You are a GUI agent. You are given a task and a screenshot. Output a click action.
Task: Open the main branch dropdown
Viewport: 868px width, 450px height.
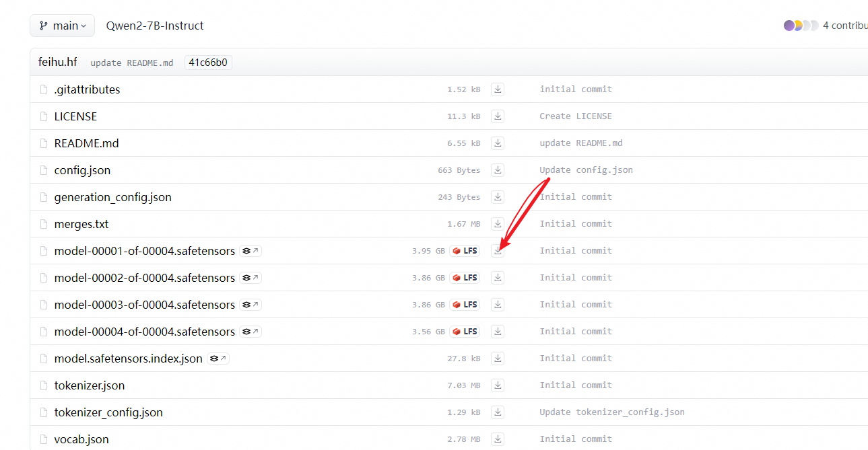62,26
